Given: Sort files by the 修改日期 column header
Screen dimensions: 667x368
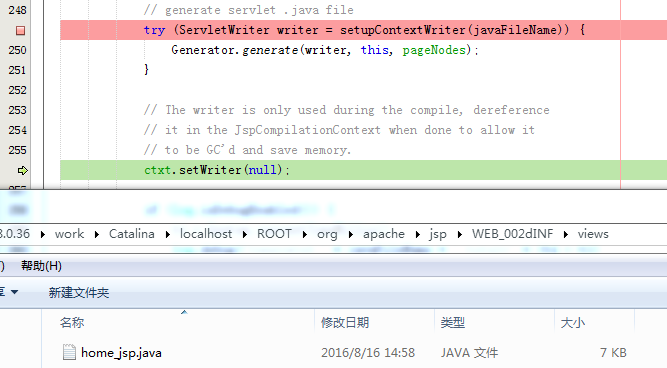Looking at the screenshot, I should [345, 322].
